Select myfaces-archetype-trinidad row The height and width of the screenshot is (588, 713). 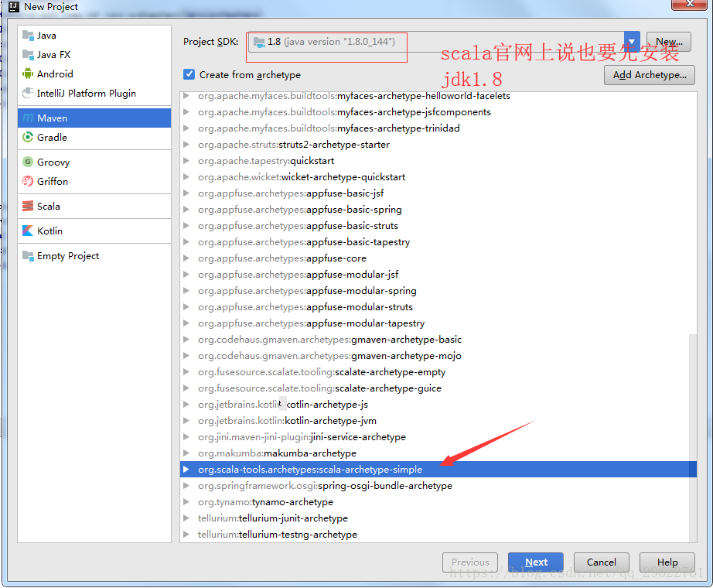[438, 128]
